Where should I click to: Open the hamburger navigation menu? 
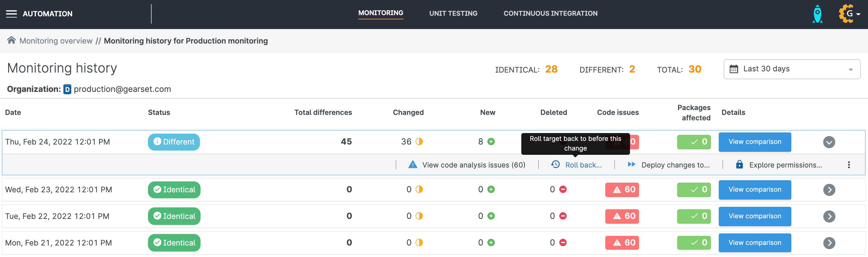pos(11,14)
